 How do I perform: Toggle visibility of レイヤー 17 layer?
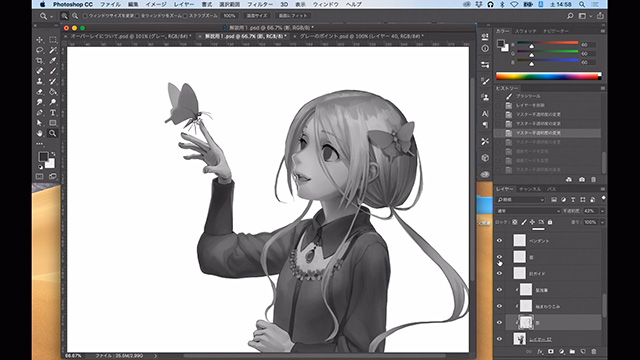click(x=499, y=339)
